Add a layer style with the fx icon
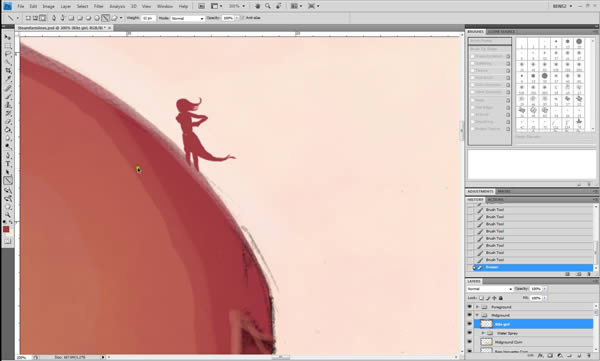The width and height of the screenshot is (600, 361). click(541, 356)
